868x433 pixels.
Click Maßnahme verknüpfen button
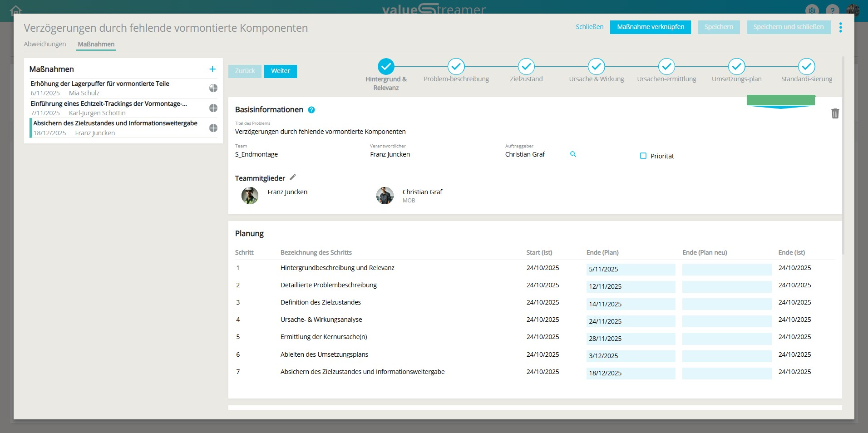[x=650, y=27]
